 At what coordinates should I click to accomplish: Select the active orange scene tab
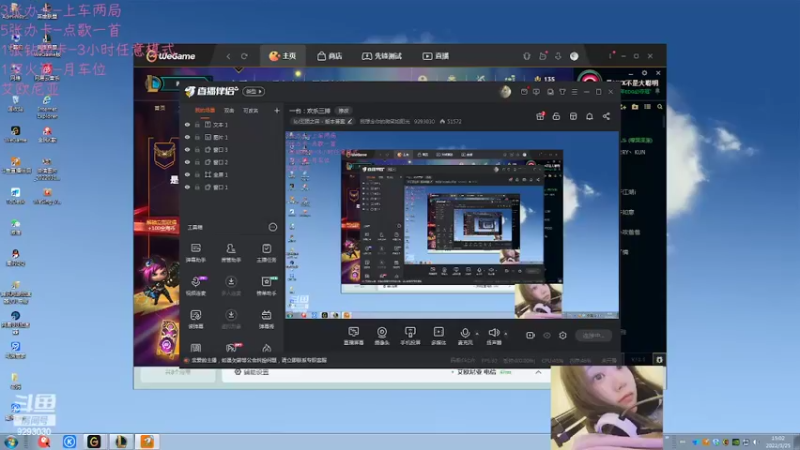[205, 110]
